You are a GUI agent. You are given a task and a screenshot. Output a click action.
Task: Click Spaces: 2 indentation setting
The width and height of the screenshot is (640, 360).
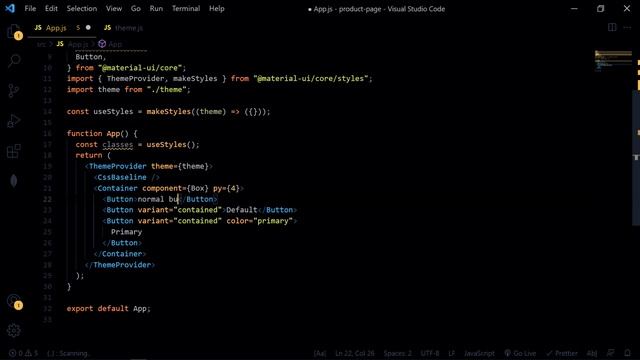tap(397, 353)
